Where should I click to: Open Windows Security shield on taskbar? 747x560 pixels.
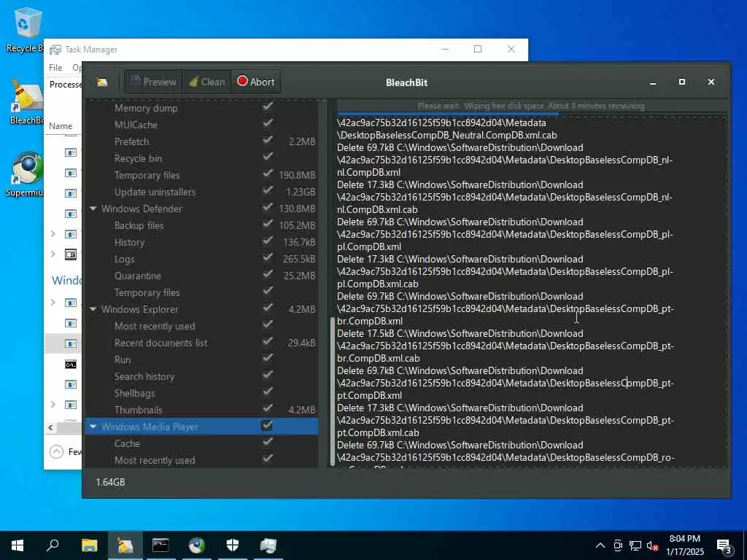tap(232, 545)
